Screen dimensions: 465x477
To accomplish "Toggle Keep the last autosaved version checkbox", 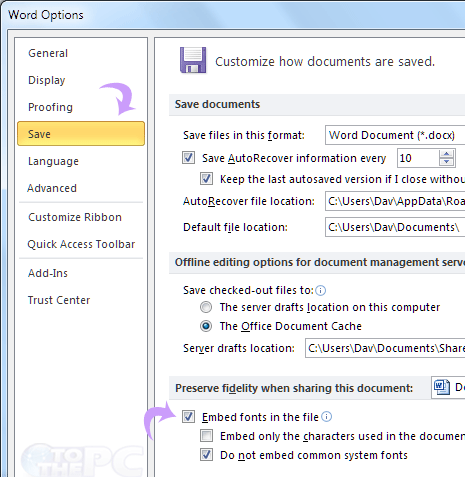I will (x=206, y=179).
